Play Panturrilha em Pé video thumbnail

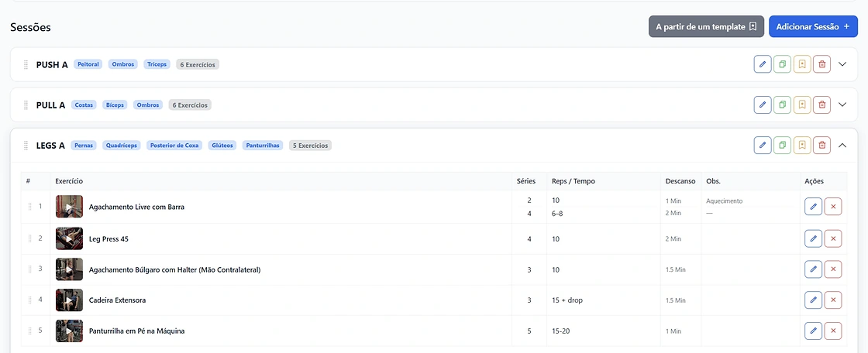click(69, 331)
